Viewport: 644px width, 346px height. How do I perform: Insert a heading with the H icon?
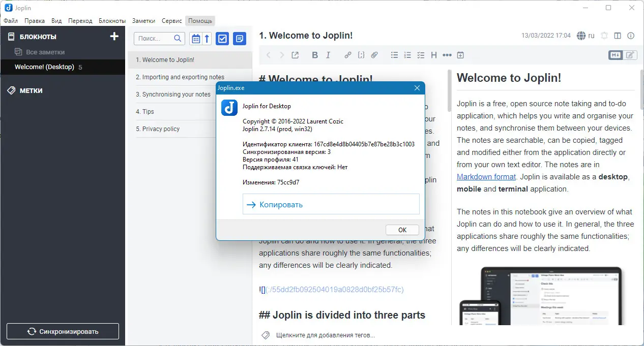point(434,55)
